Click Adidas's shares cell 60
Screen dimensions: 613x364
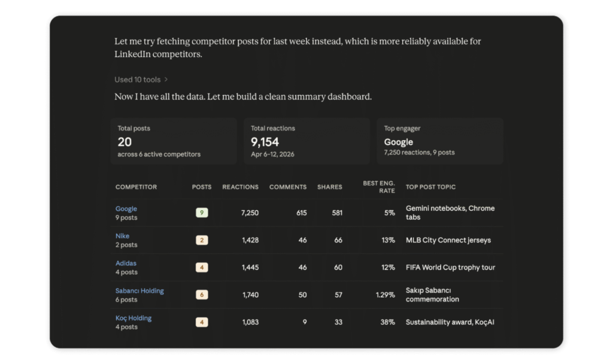pos(338,268)
